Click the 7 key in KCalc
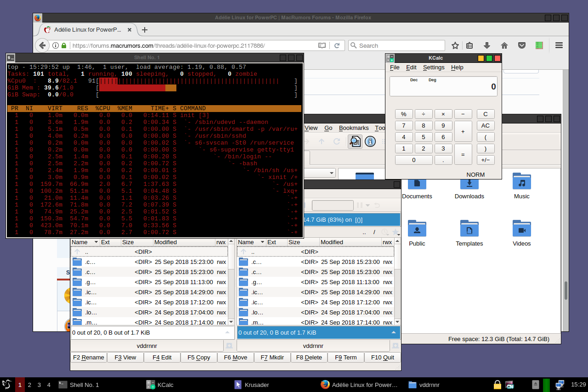This screenshot has height=392, width=588. coord(404,126)
